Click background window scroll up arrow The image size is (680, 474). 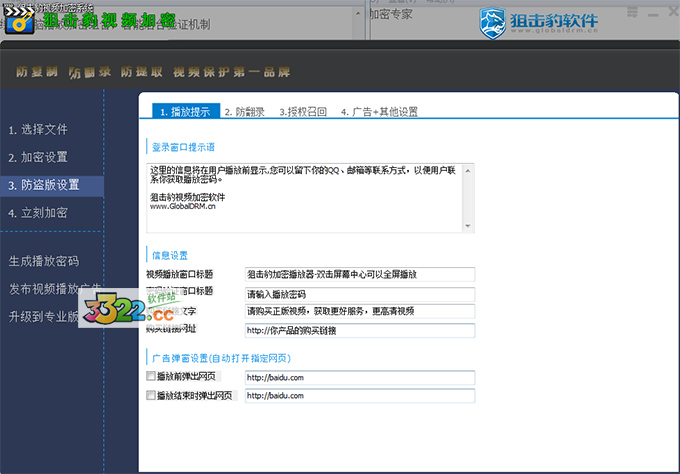pyautogui.click(x=358, y=13)
